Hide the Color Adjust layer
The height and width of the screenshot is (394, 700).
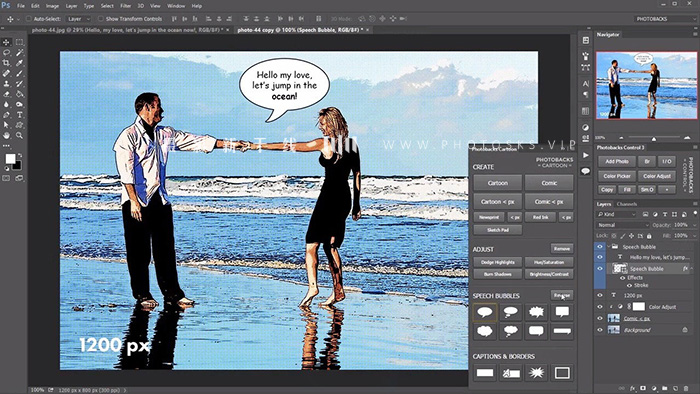(600, 307)
